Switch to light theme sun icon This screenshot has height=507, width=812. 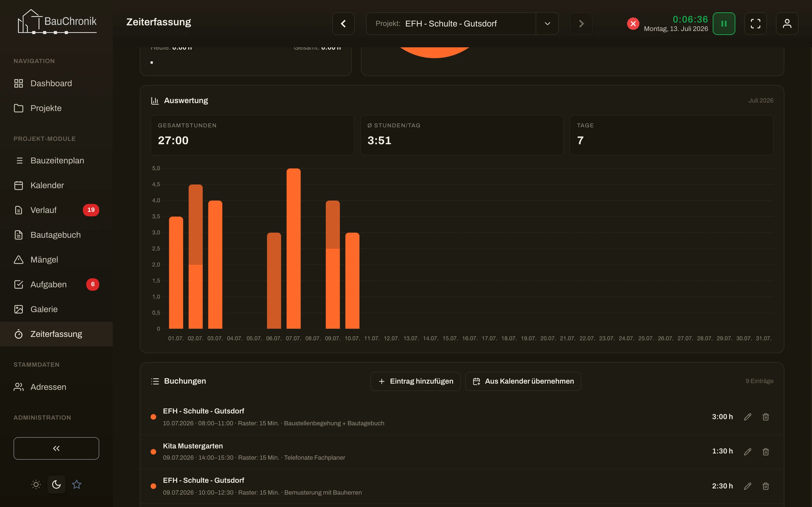36,484
